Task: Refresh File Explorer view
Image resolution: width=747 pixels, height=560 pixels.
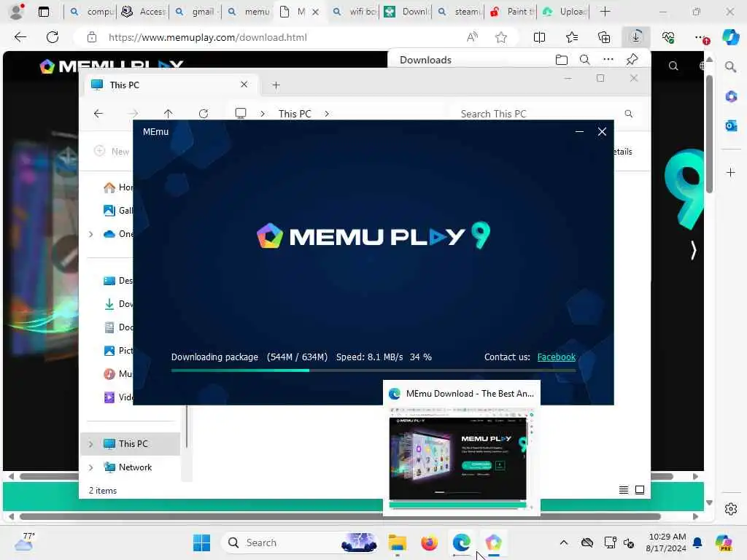Action: (x=204, y=113)
